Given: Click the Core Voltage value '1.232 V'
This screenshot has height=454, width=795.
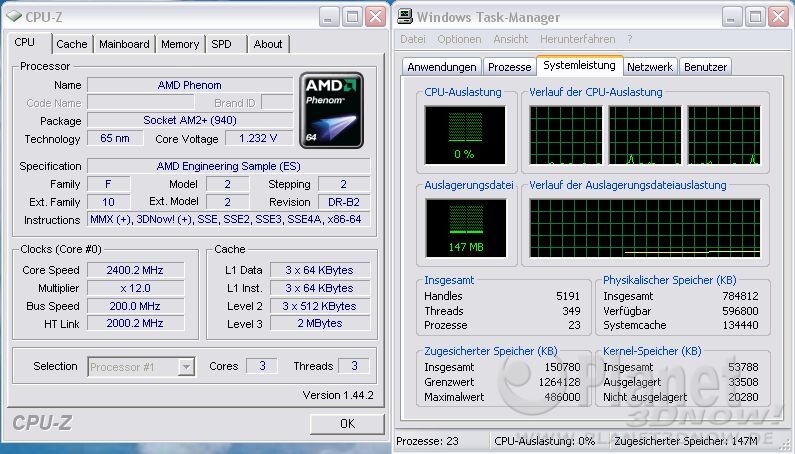Looking at the screenshot, I should click(259, 138).
